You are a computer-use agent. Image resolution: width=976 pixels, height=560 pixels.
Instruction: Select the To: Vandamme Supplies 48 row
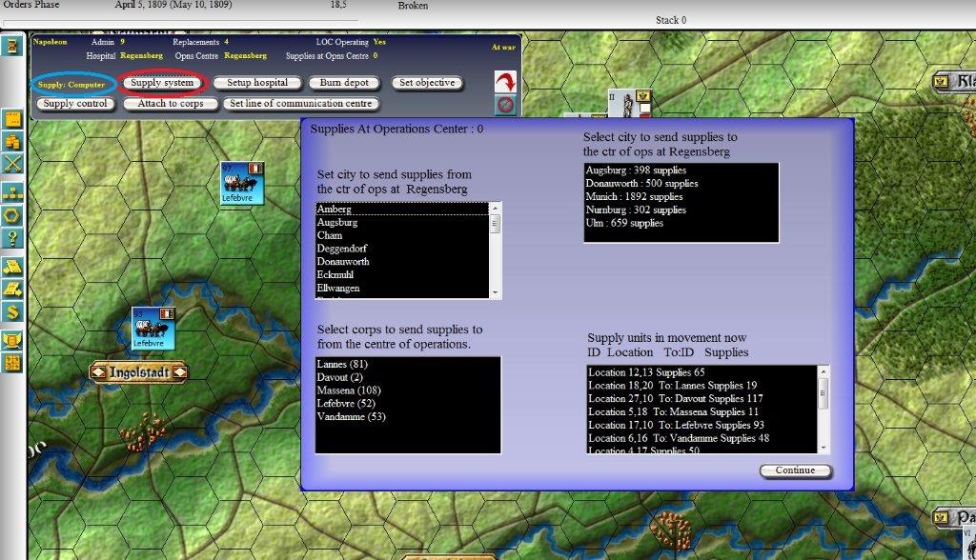click(x=702, y=438)
